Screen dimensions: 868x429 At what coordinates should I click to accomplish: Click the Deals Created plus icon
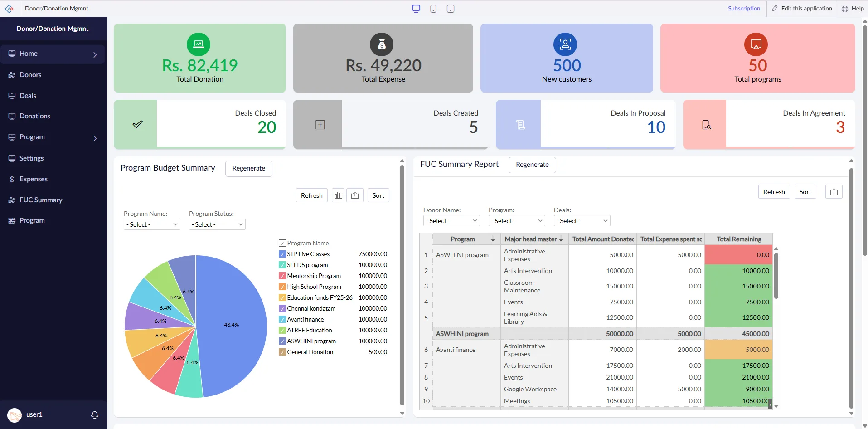click(x=320, y=125)
